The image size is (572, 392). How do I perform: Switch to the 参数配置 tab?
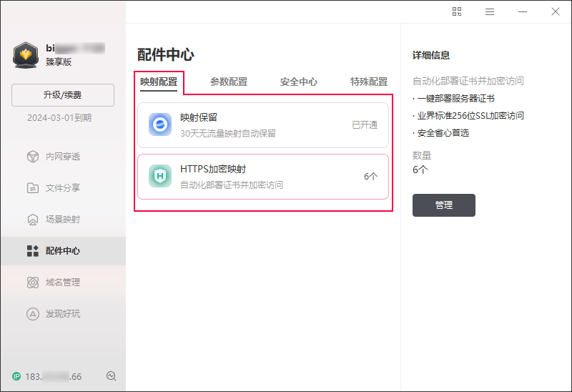click(229, 82)
